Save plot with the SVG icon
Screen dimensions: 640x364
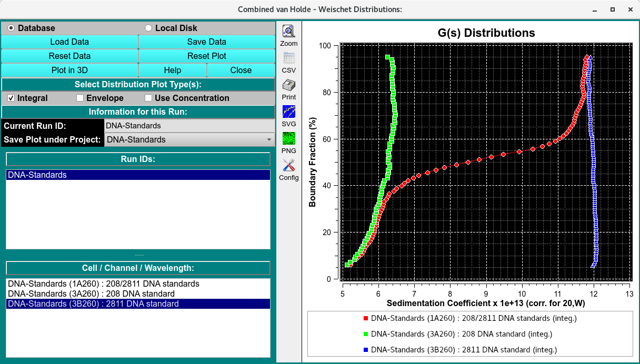pos(288,112)
